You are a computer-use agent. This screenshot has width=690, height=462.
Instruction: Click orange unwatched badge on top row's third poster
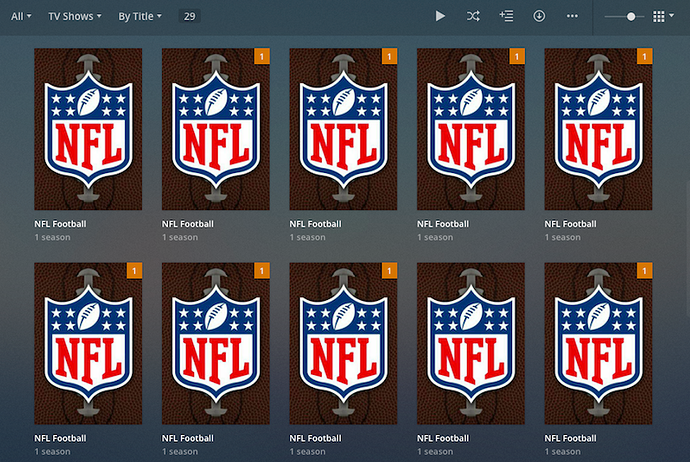click(389, 56)
